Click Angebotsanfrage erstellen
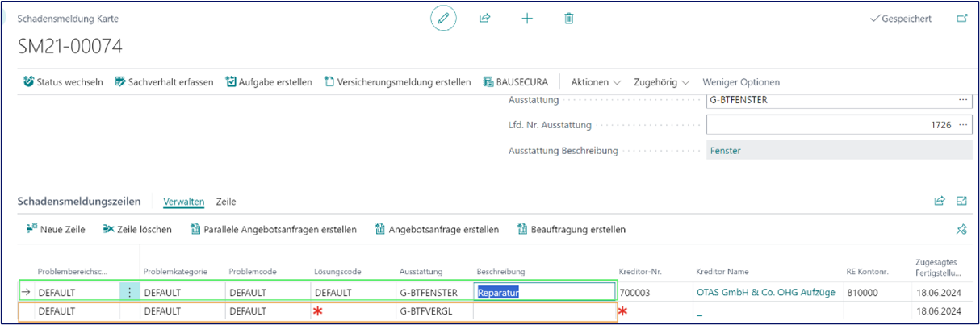 click(x=437, y=230)
